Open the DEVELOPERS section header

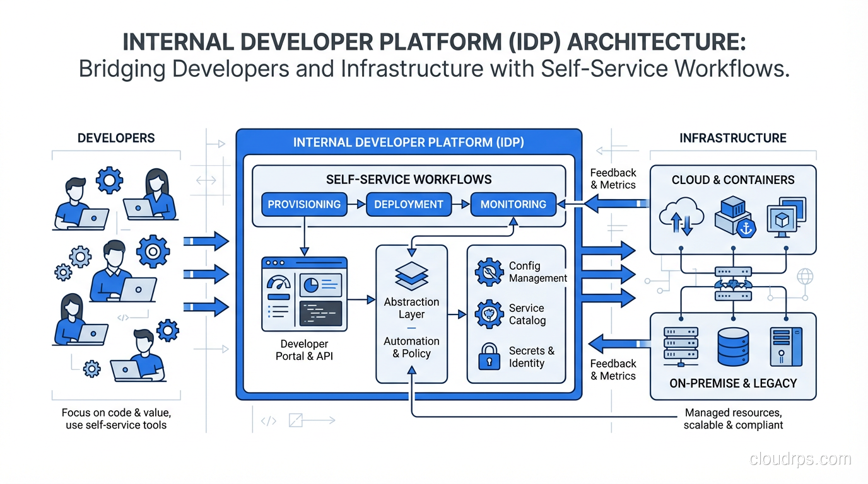(116, 138)
